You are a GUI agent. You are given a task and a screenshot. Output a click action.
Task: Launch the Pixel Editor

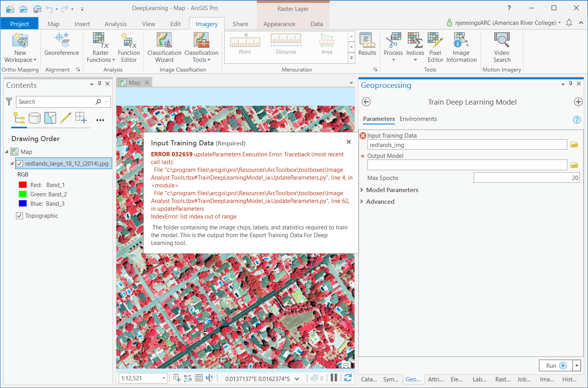coord(435,47)
